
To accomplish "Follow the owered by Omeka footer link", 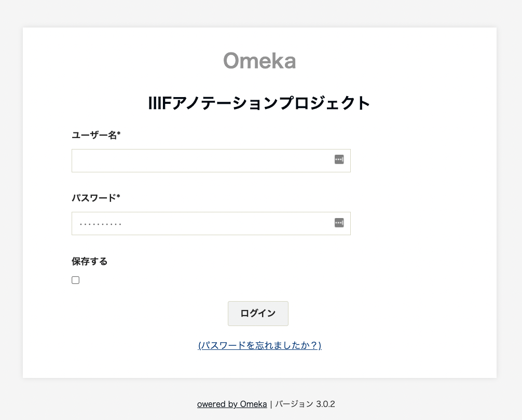I will coord(232,403).
